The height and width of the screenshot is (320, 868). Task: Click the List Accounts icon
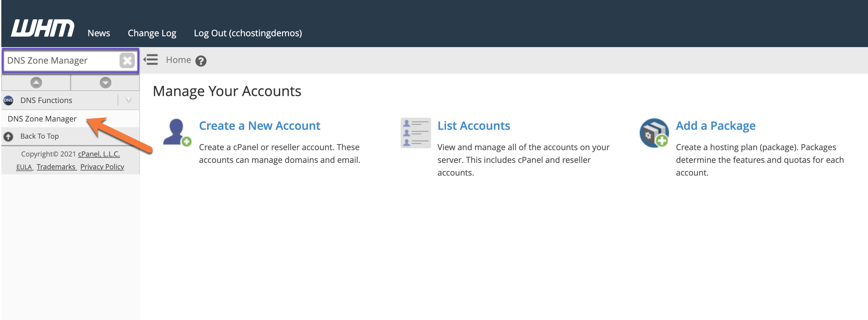(x=416, y=133)
